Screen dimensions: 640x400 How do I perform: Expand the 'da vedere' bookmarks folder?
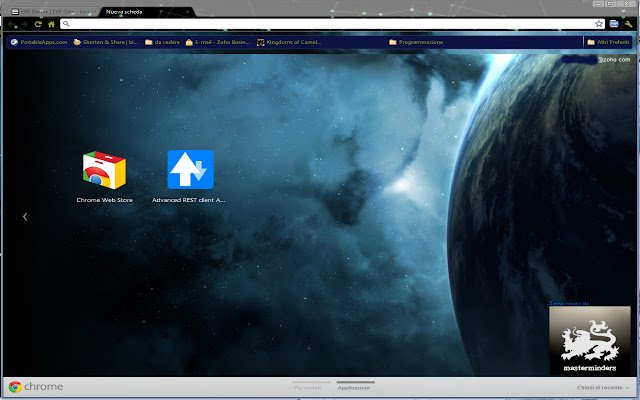162,42
